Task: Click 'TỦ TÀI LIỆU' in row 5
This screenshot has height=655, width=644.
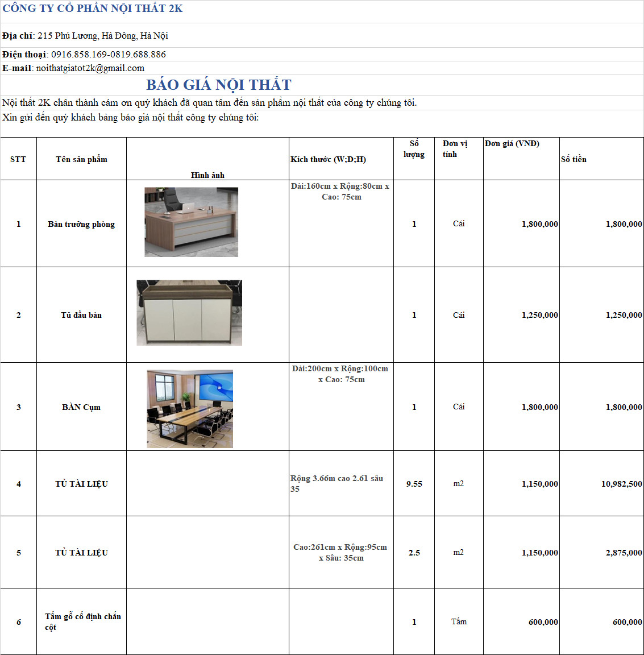Action: click(x=81, y=553)
